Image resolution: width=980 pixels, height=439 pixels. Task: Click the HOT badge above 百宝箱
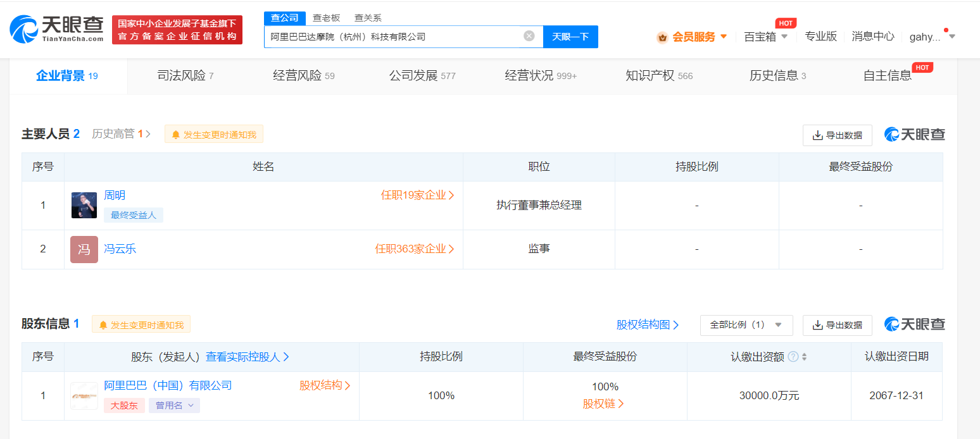tap(786, 23)
